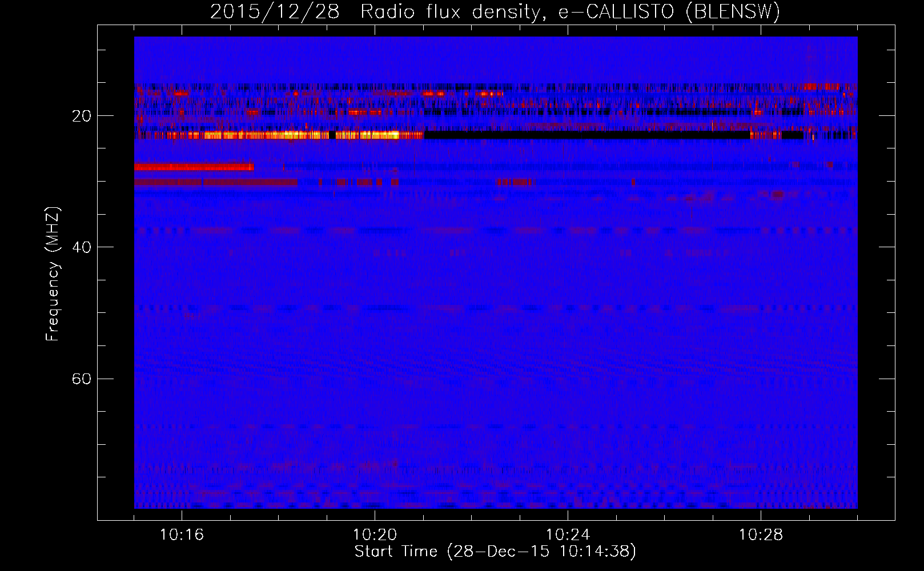
Task: Click the 10:20 time tick label
Action: (375, 535)
